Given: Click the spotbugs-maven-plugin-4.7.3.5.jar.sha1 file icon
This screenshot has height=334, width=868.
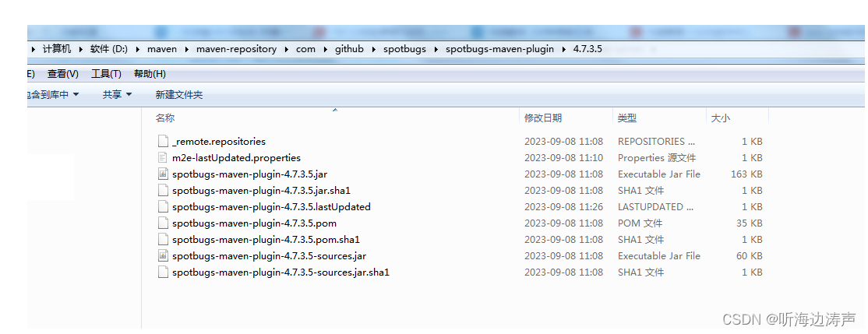Looking at the screenshot, I should 163,190.
